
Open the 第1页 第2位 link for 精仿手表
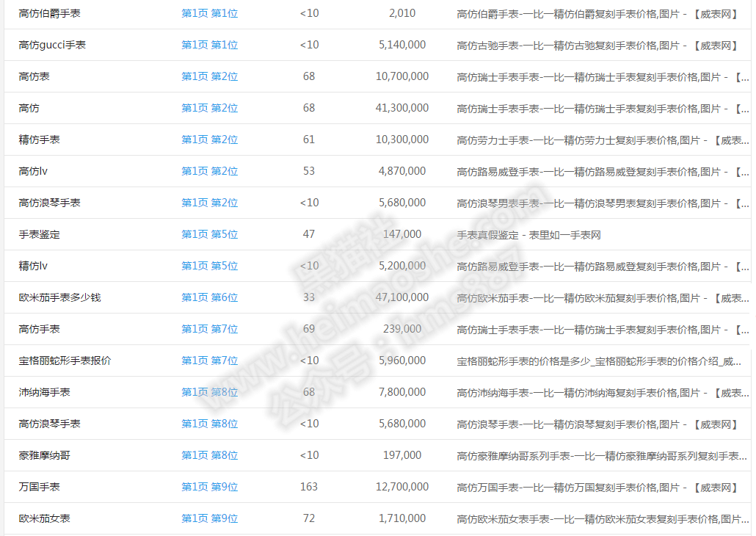[x=210, y=140]
